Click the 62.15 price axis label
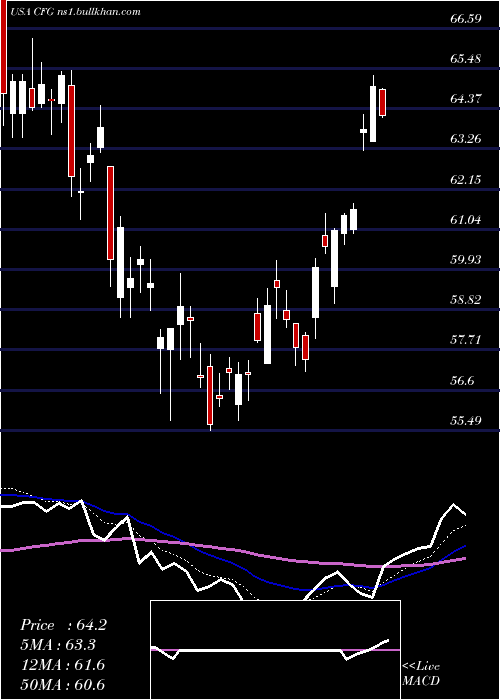The width and height of the screenshot is (500, 700). coord(466,179)
